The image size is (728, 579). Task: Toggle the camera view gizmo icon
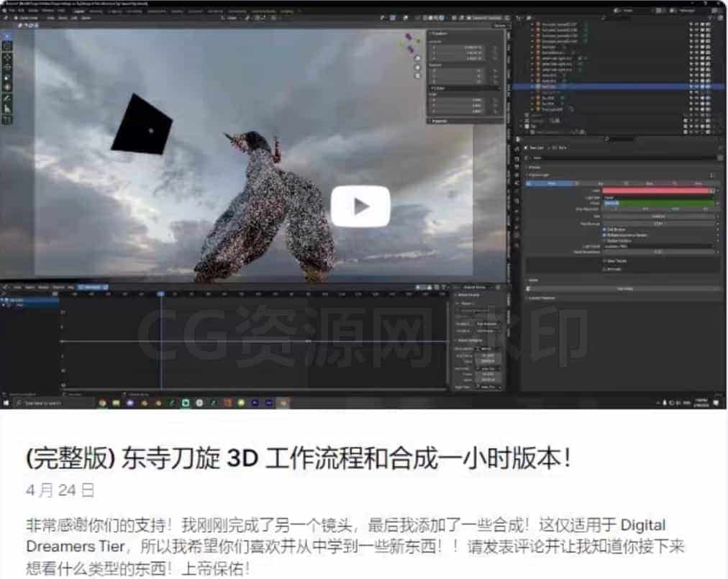[x=417, y=76]
